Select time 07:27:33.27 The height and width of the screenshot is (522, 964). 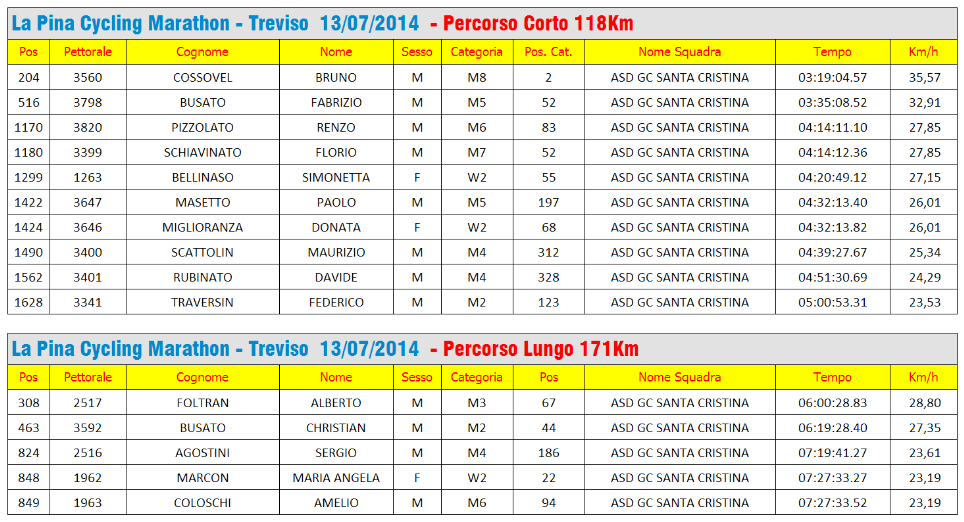pyautogui.click(x=832, y=478)
